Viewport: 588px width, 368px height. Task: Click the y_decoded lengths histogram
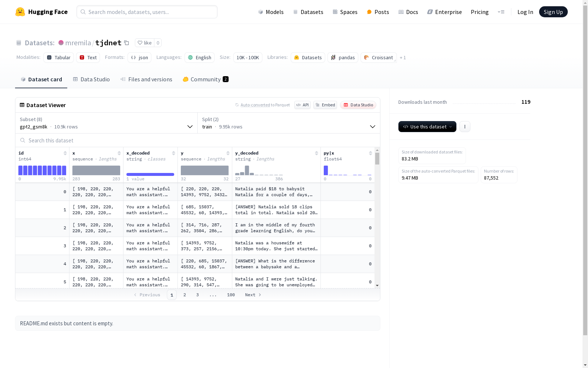point(259,170)
